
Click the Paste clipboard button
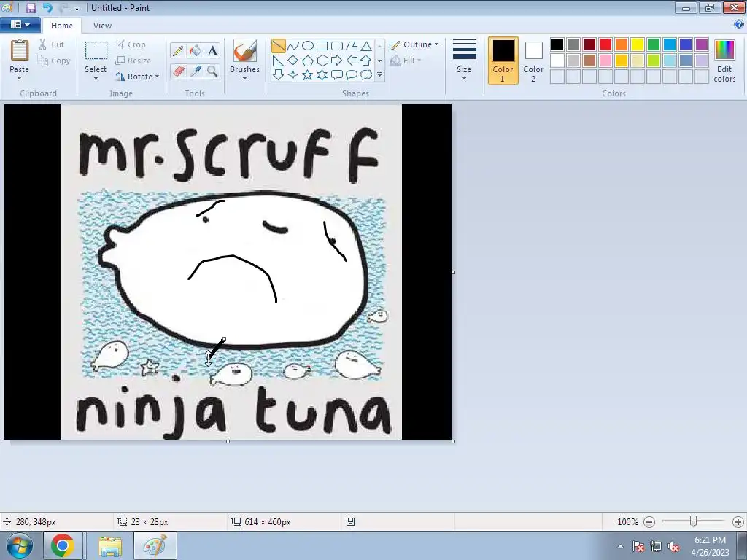coord(20,55)
